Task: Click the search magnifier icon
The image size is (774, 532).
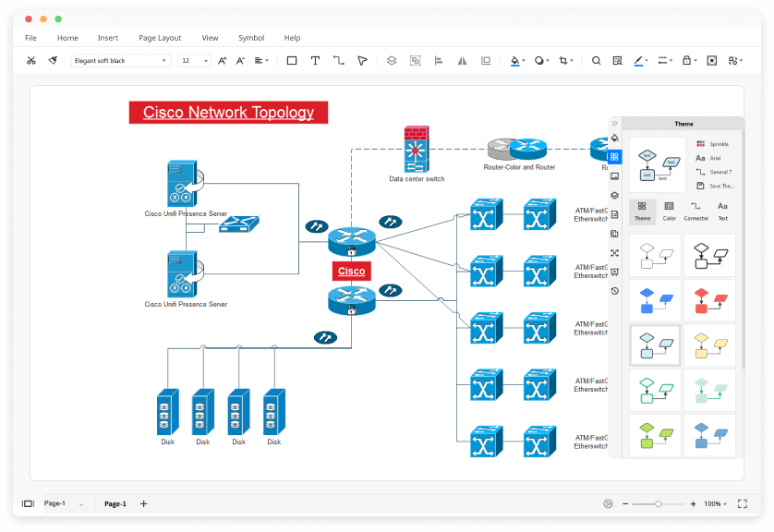Action: coord(597,61)
